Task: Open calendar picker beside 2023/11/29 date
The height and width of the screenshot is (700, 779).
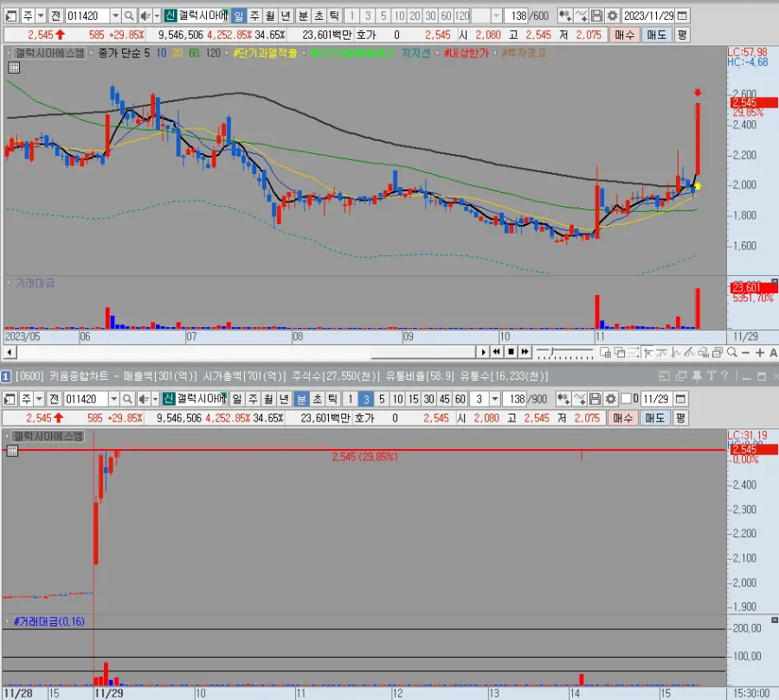Action: click(x=683, y=16)
